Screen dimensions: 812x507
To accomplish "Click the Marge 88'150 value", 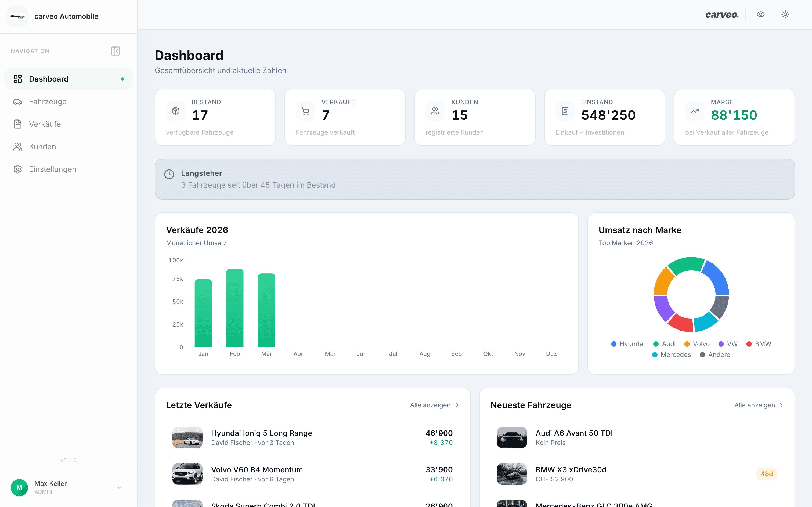I will click(734, 115).
